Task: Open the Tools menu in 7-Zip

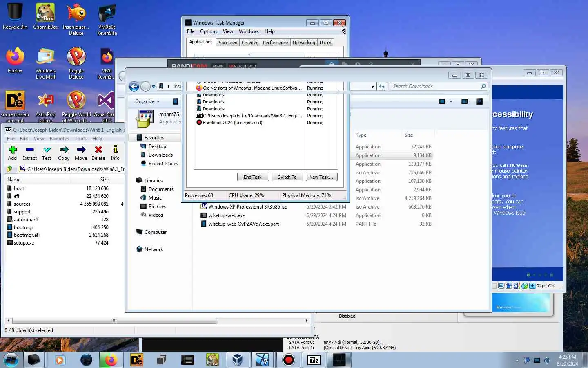Action: [80, 139]
